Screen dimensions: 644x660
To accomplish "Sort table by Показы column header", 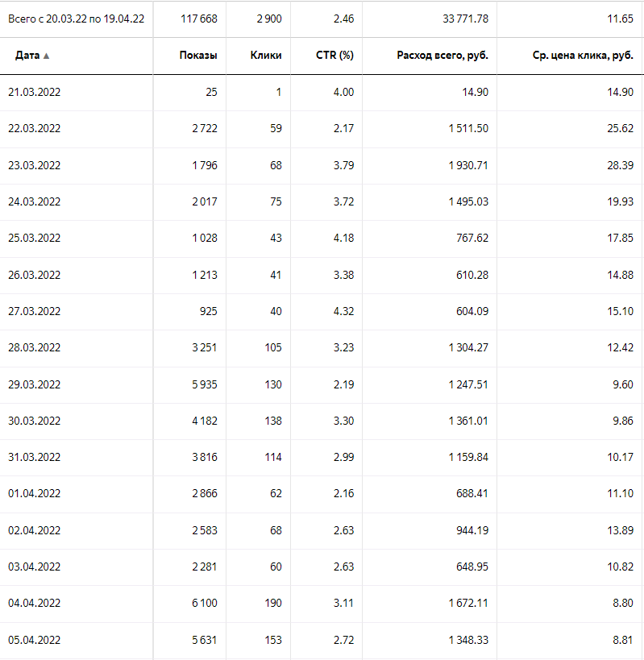I will (x=198, y=56).
